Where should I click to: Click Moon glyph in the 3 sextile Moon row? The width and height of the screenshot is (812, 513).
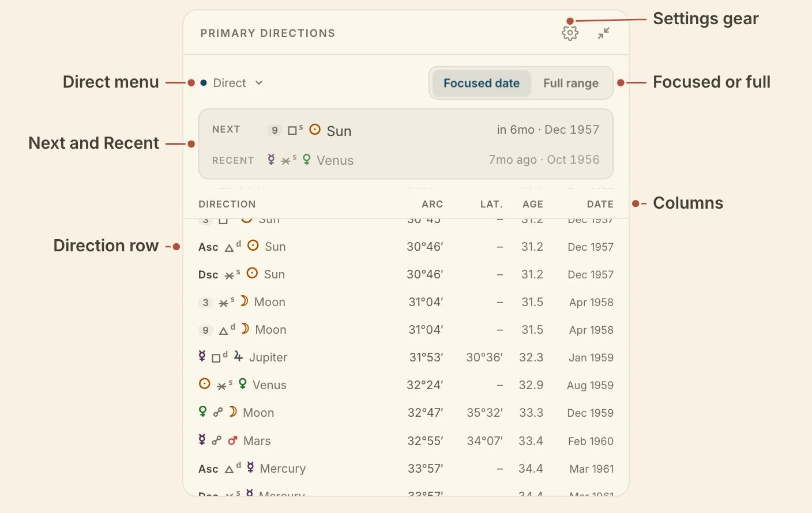pyautogui.click(x=244, y=301)
